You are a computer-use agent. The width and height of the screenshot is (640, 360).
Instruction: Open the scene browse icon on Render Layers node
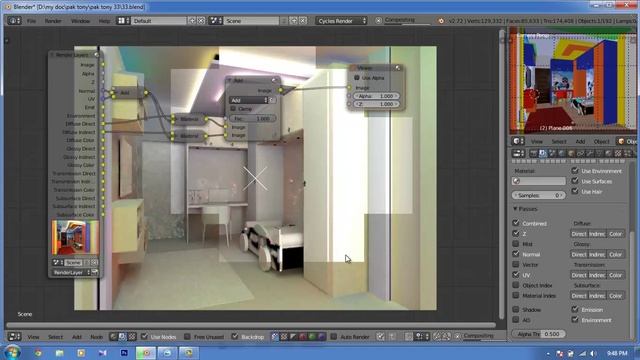57,262
